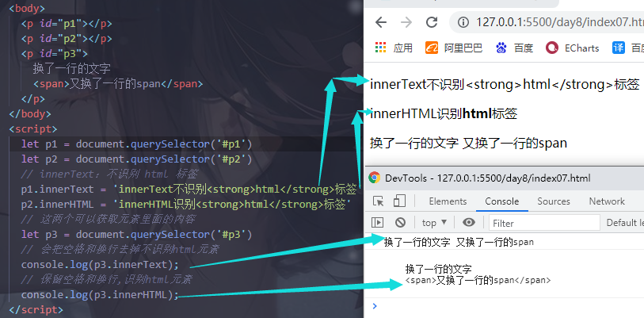This screenshot has width=644, height=318.
Task: Click the opening script tag in editor
Action: (32, 128)
